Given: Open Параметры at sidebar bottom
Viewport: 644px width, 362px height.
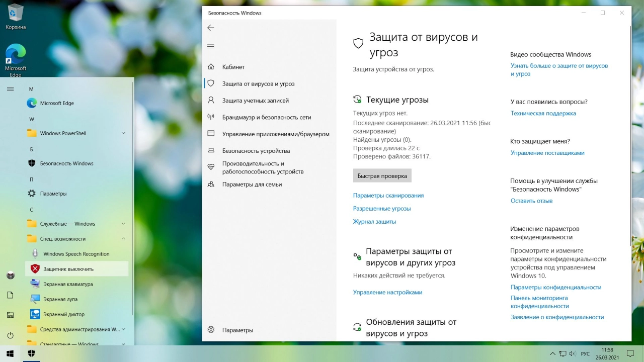Looking at the screenshot, I should 269,330.
